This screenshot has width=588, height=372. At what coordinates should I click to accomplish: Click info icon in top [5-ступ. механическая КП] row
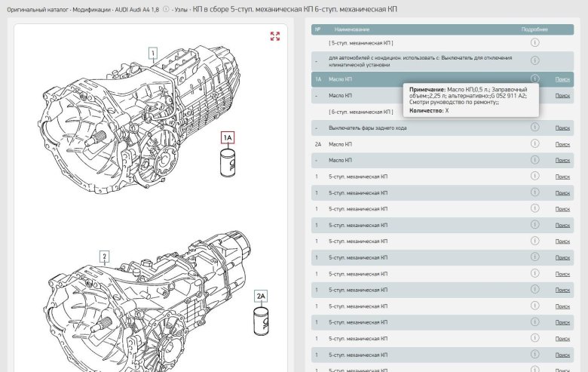(534, 43)
